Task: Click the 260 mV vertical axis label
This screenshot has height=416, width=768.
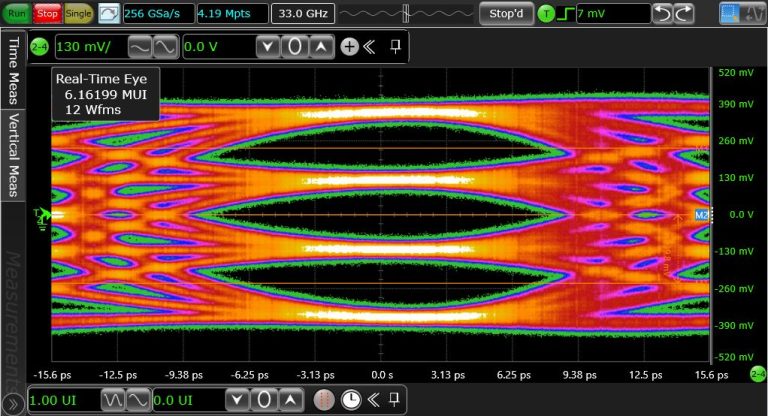Action: (736, 141)
